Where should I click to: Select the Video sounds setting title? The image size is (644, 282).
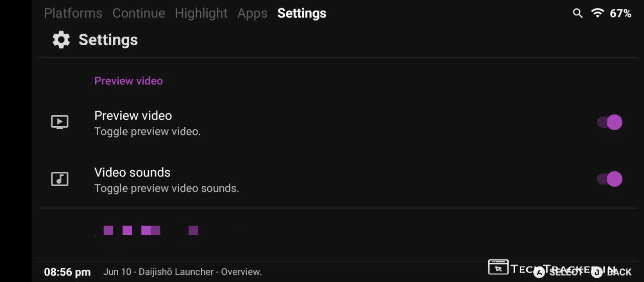tap(132, 172)
